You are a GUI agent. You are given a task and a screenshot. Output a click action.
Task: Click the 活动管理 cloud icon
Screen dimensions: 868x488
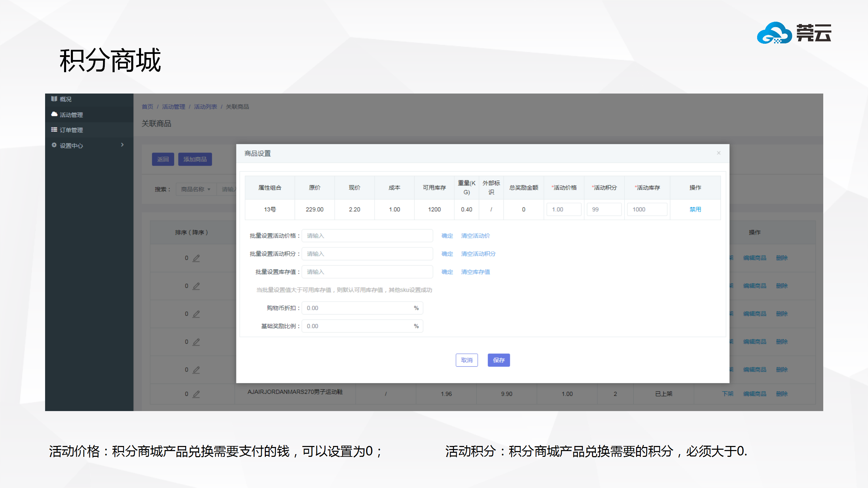click(x=54, y=114)
